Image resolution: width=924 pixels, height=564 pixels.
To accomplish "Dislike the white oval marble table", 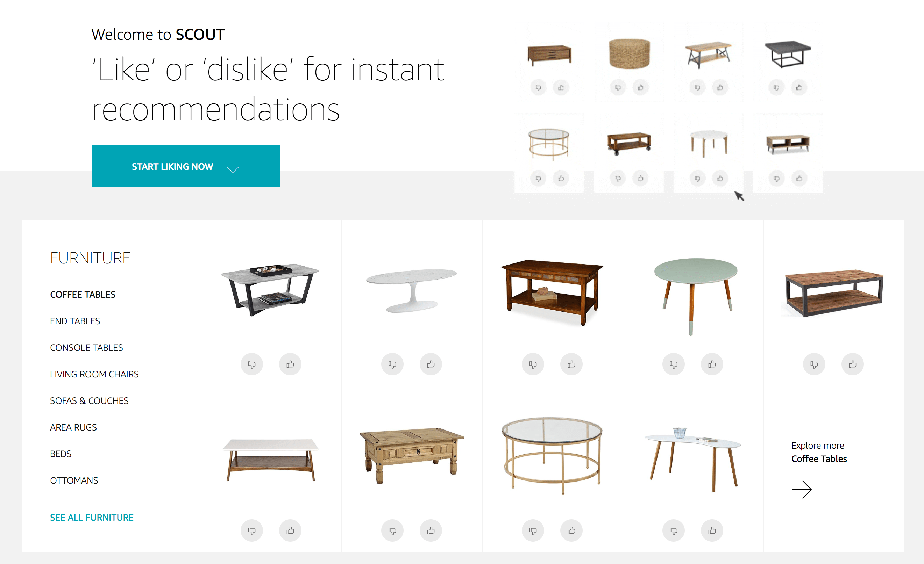I will (392, 364).
